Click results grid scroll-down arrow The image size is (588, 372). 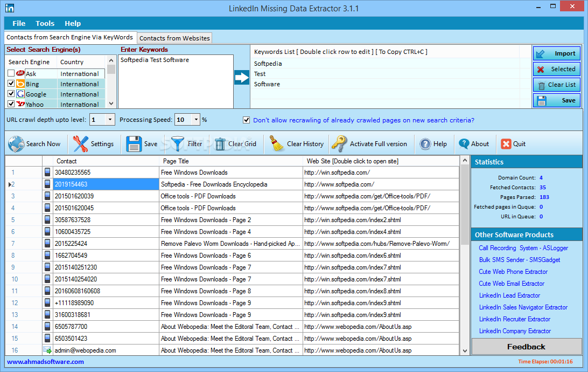465,351
